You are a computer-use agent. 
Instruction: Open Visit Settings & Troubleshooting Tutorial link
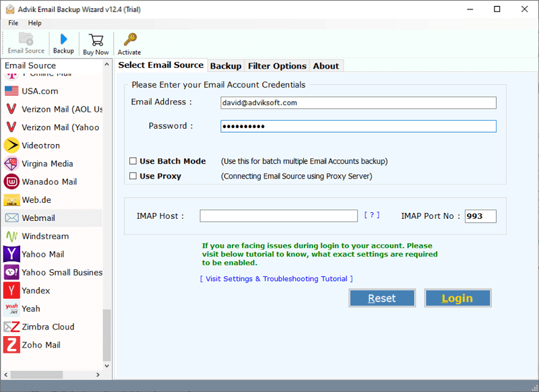276,279
